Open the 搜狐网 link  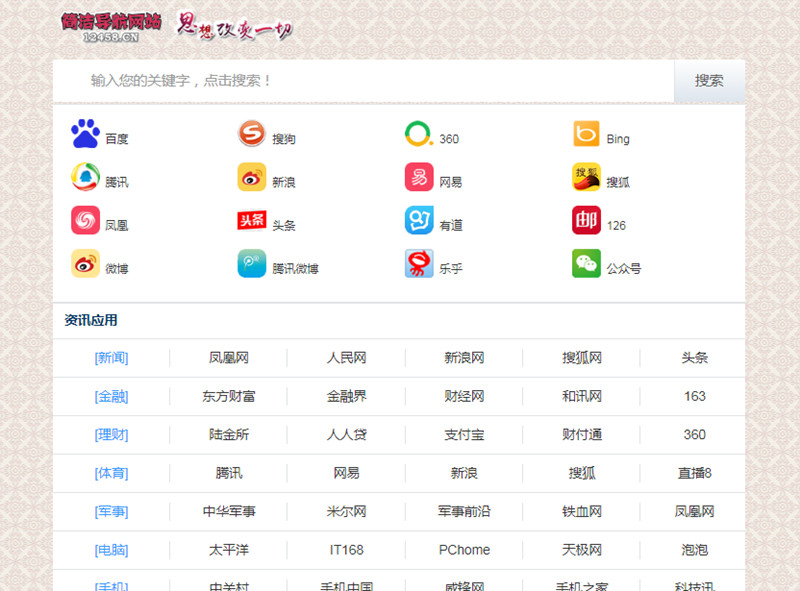click(x=582, y=358)
